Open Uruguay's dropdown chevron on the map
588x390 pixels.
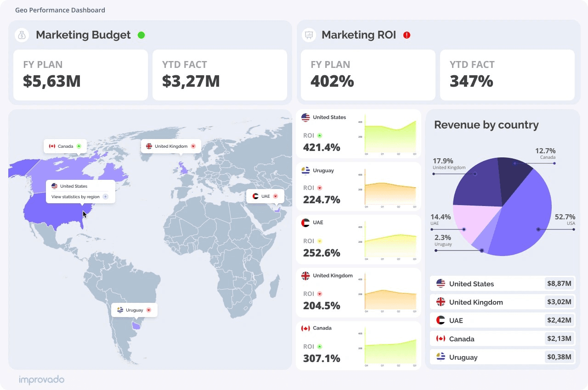click(147, 310)
